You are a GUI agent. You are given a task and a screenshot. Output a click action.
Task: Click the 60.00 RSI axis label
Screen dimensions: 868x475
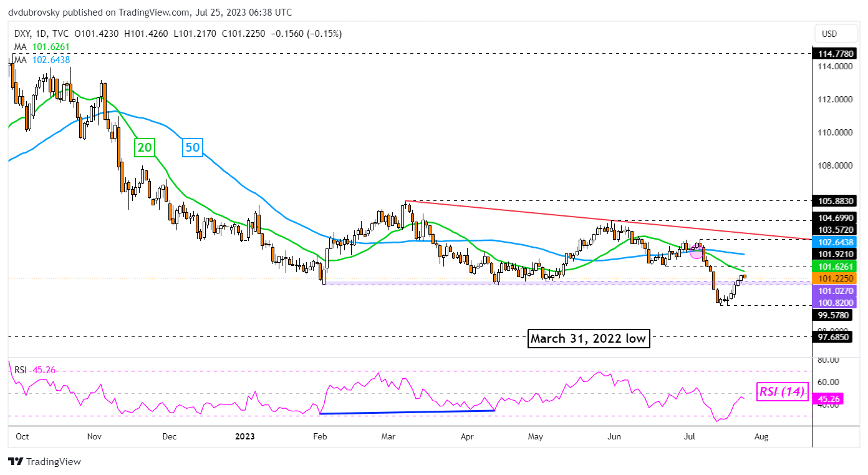[829, 382]
